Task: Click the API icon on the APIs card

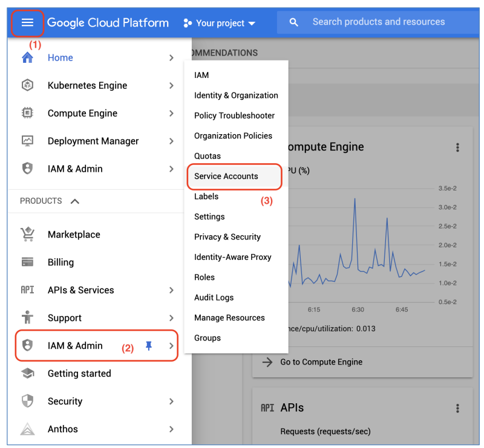Action: coord(267,408)
